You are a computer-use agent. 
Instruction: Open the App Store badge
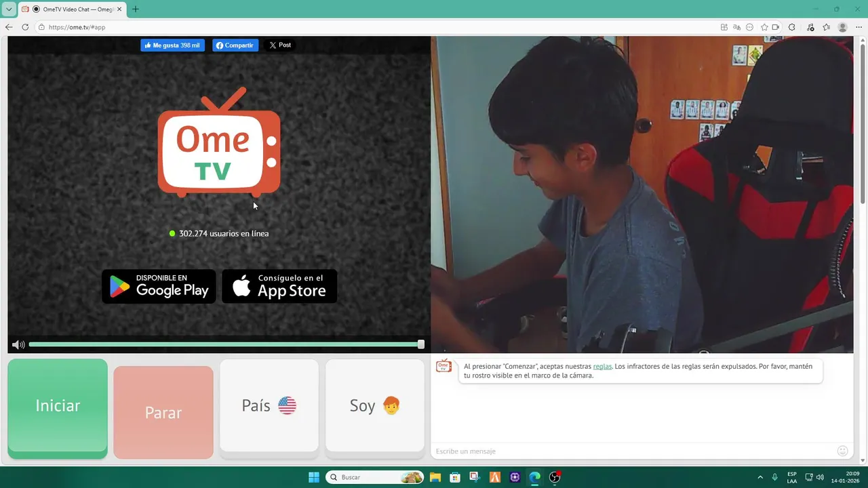pos(279,286)
